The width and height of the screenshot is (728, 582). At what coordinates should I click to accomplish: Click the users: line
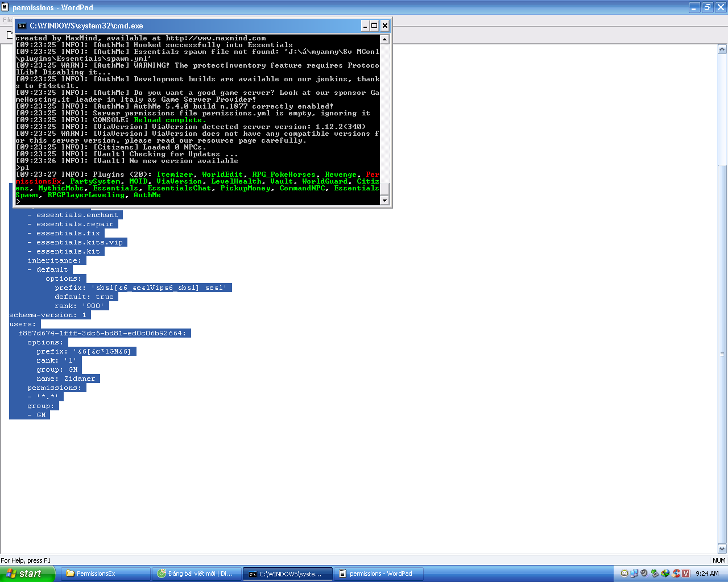tap(23, 324)
